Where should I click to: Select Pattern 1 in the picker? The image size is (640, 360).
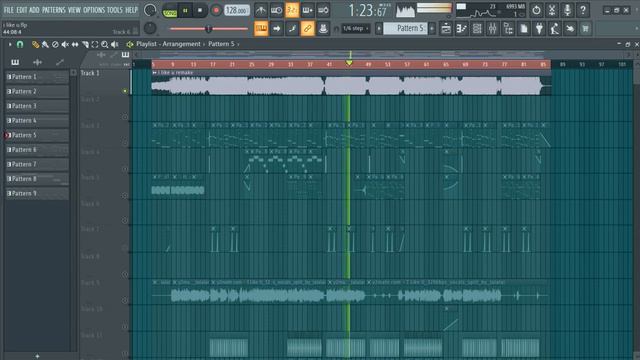click(37, 77)
